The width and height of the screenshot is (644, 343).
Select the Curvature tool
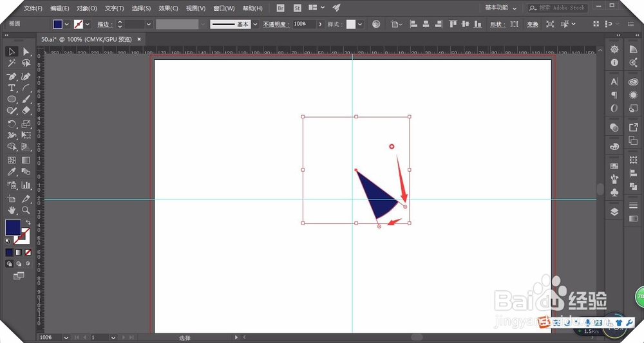coord(26,77)
